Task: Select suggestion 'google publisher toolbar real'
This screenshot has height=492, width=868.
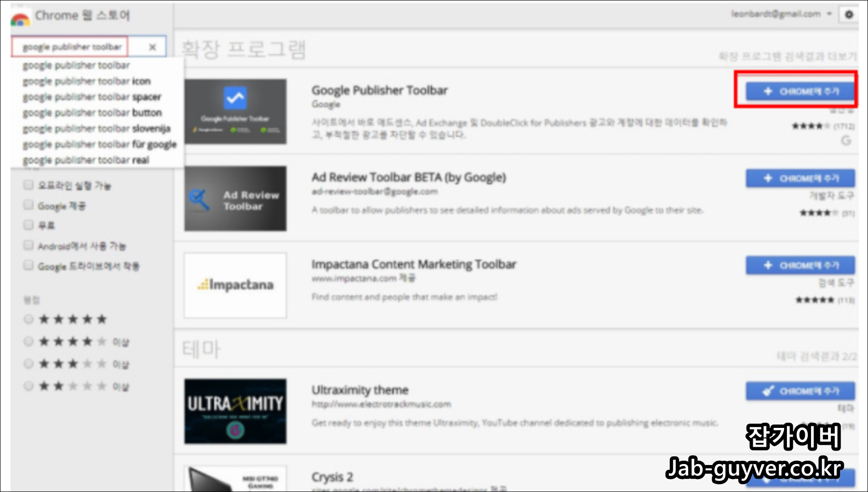Action: point(86,160)
